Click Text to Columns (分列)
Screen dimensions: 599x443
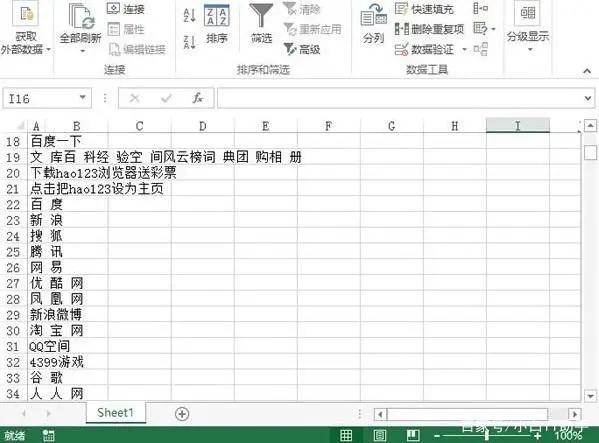pos(373,24)
